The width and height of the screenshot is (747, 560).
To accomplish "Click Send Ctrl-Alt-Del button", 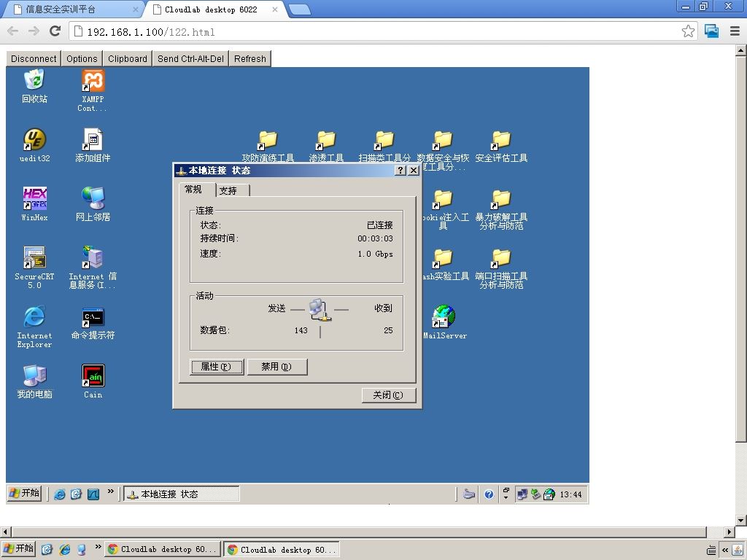I will (x=190, y=58).
